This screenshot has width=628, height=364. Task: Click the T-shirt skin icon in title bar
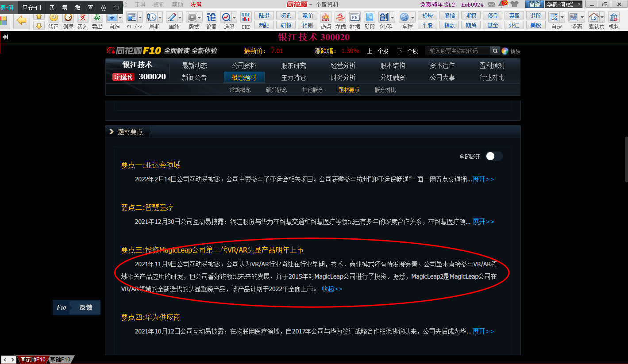pyautogui.click(x=514, y=4)
